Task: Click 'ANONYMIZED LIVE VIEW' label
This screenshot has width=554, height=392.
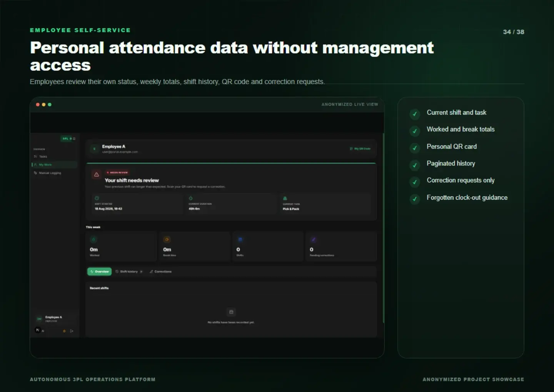Action: pyautogui.click(x=350, y=105)
